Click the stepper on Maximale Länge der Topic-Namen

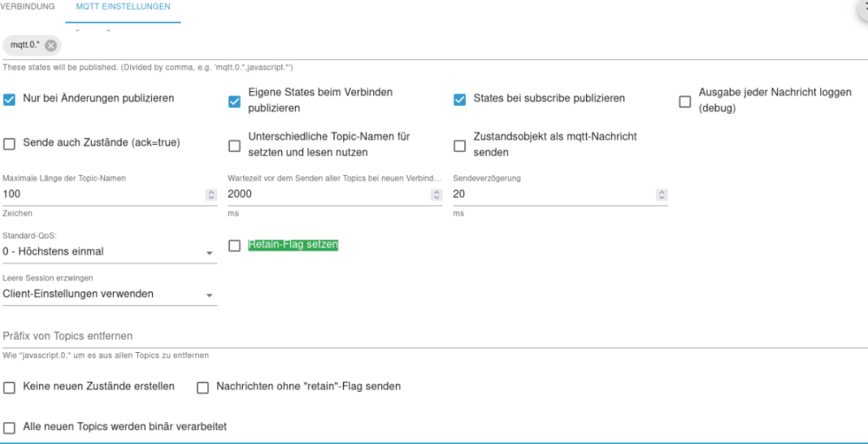point(211,195)
